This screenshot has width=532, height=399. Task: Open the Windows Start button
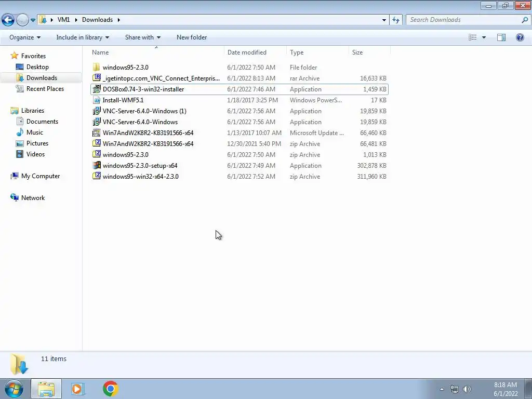pos(14,389)
